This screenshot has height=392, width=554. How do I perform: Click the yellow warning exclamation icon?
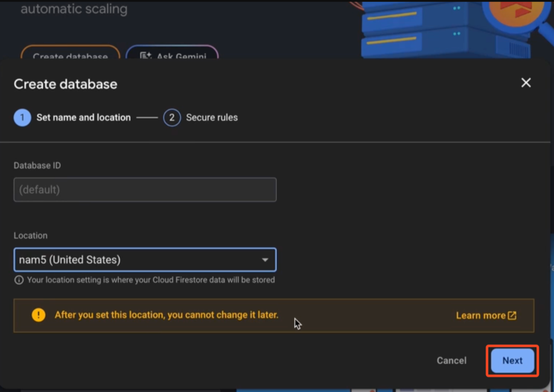point(38,315)
